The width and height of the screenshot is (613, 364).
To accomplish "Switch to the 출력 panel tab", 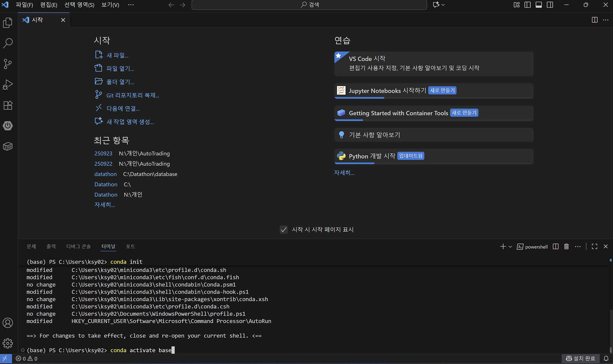I will 51,246.
